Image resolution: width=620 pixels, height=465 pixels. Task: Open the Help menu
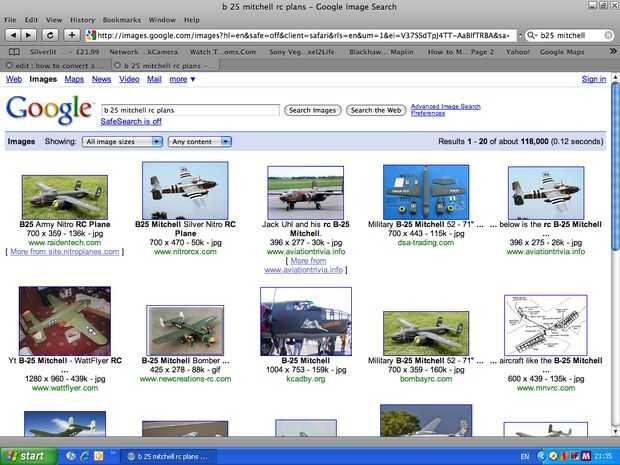click(x=192, y=20)
